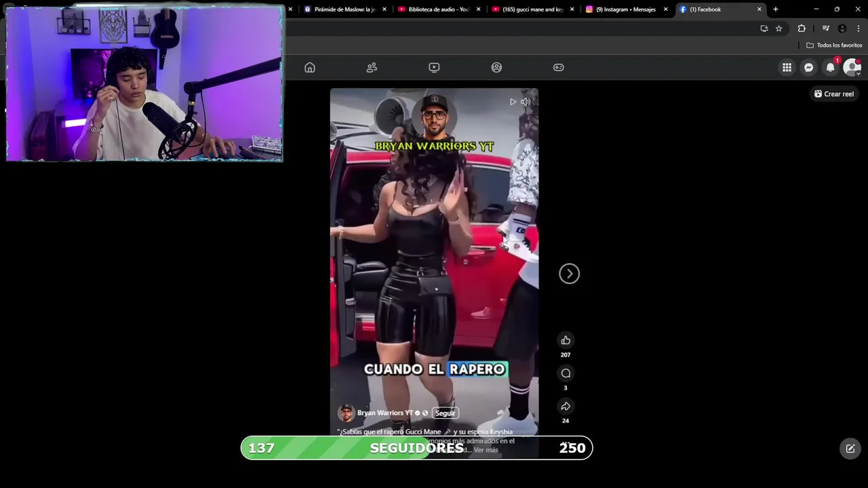The height and width of the screenshot is (488, 868).
Task: Open a new browser tab
Action: coord(776,9)
